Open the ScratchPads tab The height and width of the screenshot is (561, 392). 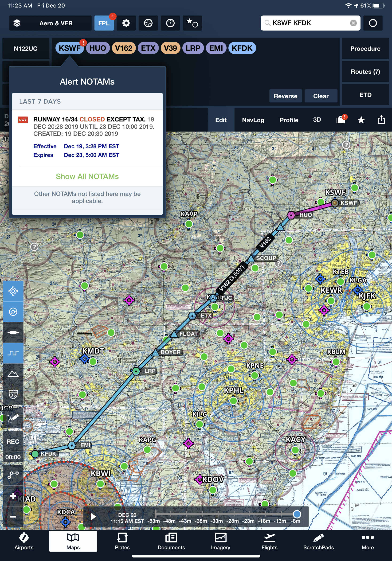(318, 541)
